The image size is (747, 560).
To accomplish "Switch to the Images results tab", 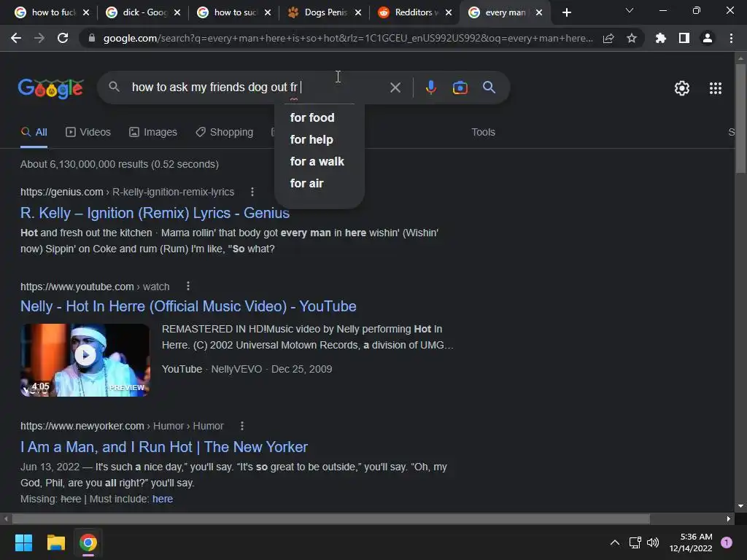I will coord(153,133).
